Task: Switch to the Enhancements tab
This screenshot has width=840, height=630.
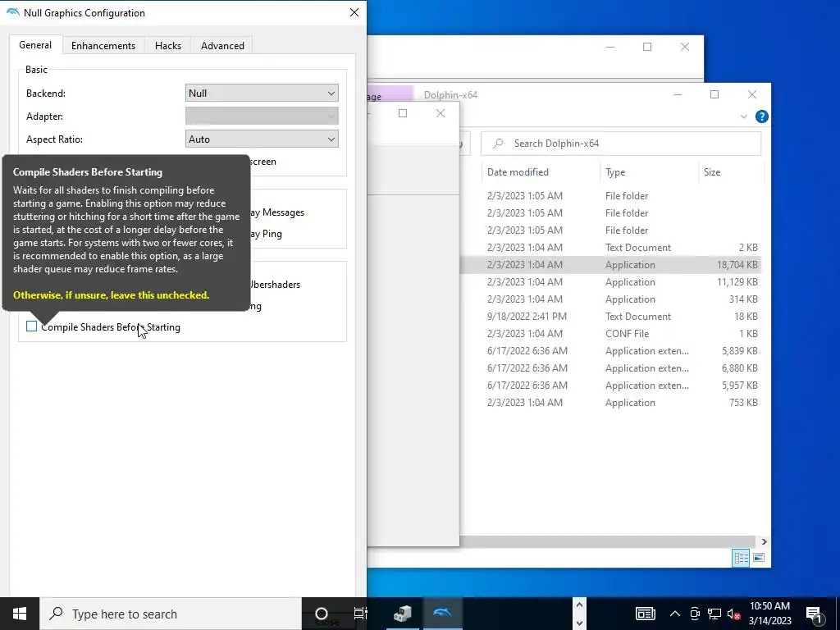Action: [x=103, y=46]
